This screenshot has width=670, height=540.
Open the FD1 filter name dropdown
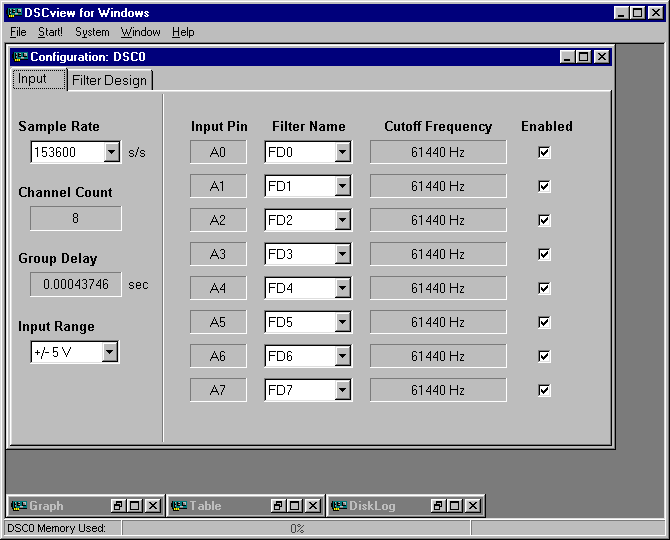(342, 186)
